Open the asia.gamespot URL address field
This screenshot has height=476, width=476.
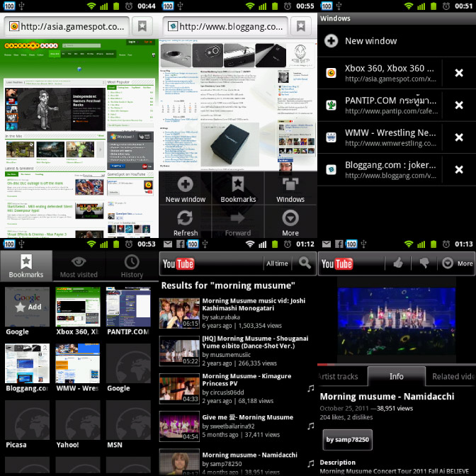[67, 26]
